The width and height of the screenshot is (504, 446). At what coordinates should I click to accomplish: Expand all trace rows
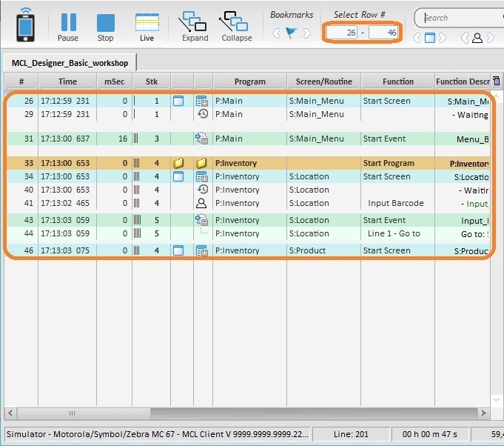194,27
